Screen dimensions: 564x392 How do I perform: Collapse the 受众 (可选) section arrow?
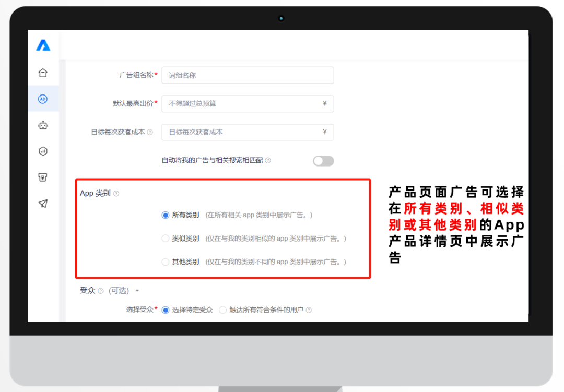coord(137,291)
